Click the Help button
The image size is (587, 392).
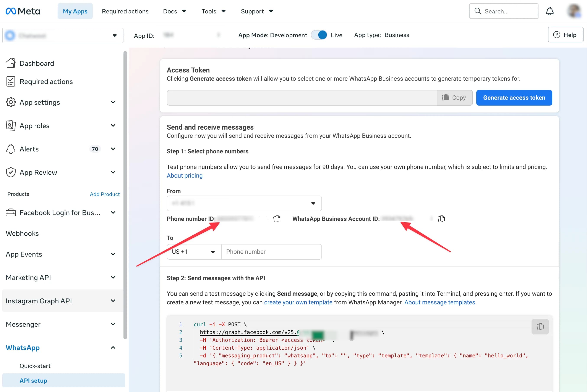pyautogui.click(x=566, y=35)
